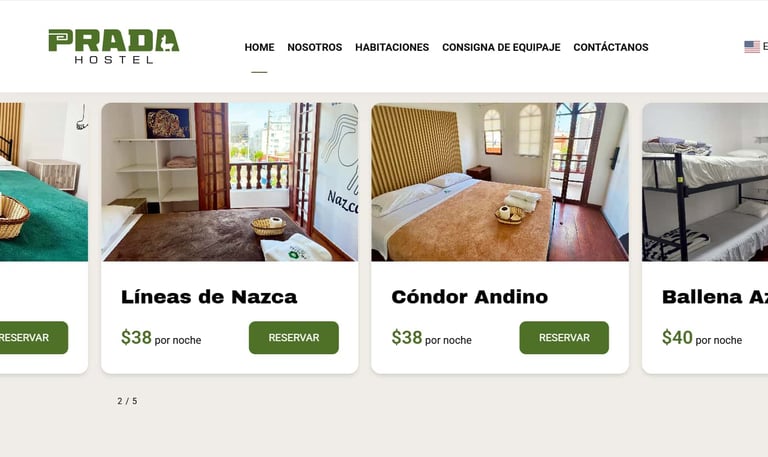This screenshot has width=768, height=457.
Task: Click the green bedspread room photo
Action: [x=44, y=182]
